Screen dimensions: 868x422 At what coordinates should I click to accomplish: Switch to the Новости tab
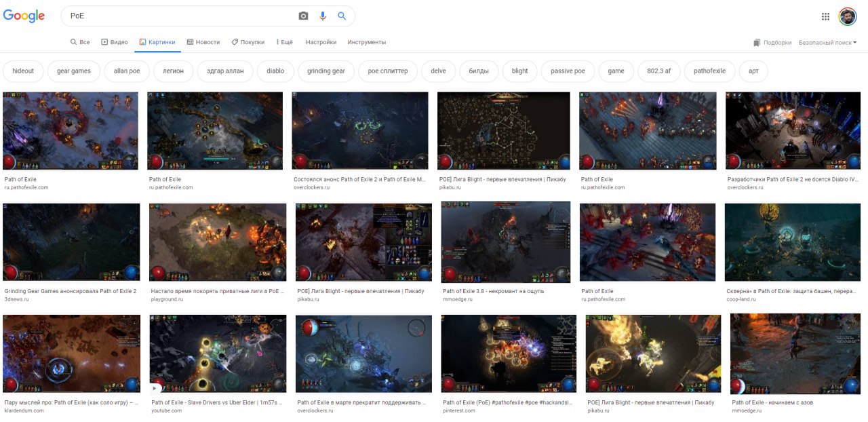coord(203,42)
